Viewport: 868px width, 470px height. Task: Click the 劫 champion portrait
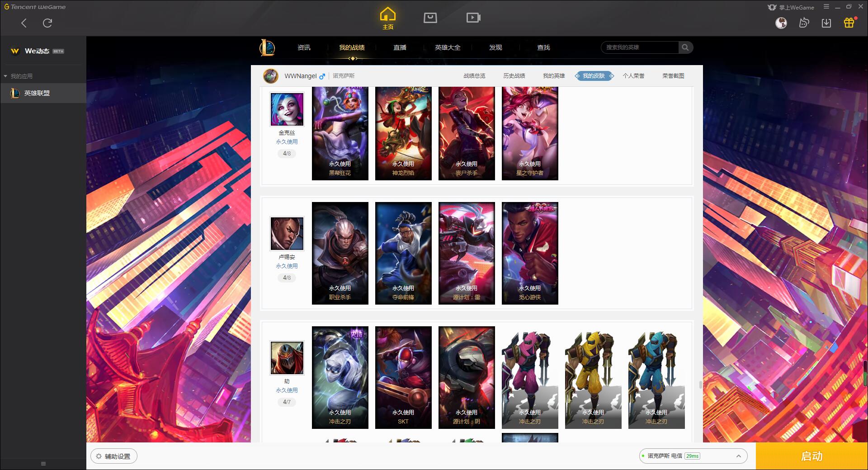coord(287,357)
